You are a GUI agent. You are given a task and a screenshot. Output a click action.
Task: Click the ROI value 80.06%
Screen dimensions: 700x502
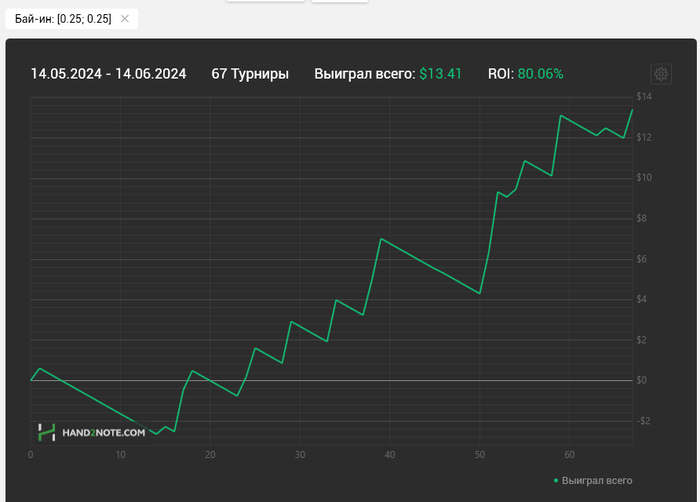click(540, 74)
